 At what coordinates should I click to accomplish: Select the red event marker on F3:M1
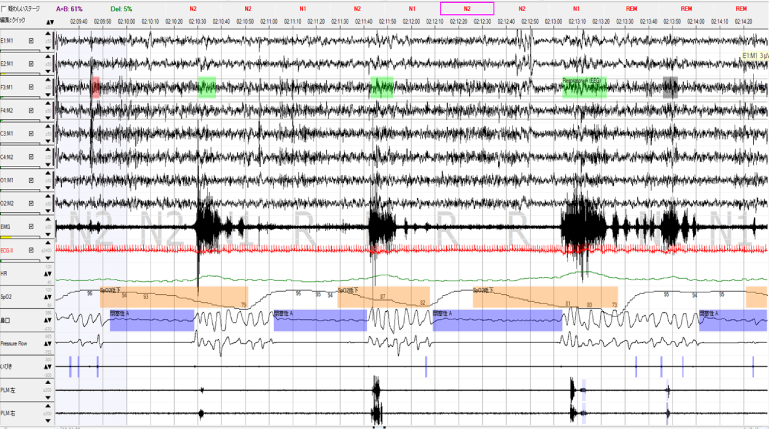click(x=96, y=87)
